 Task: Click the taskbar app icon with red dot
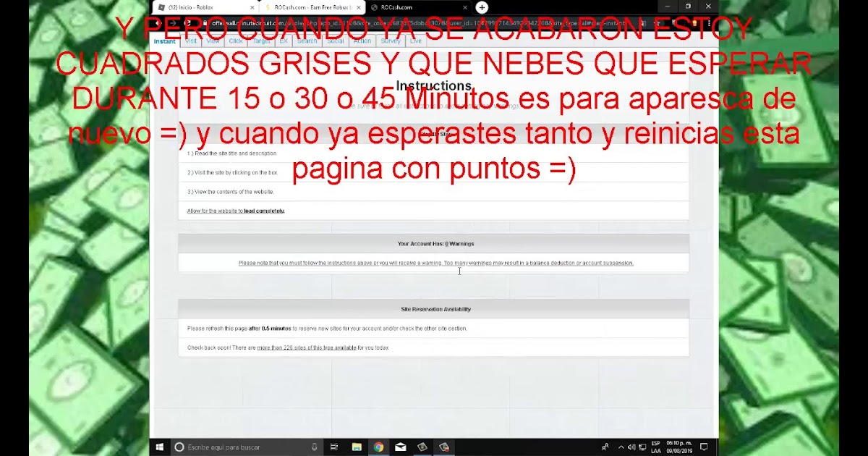click(443, 447)
